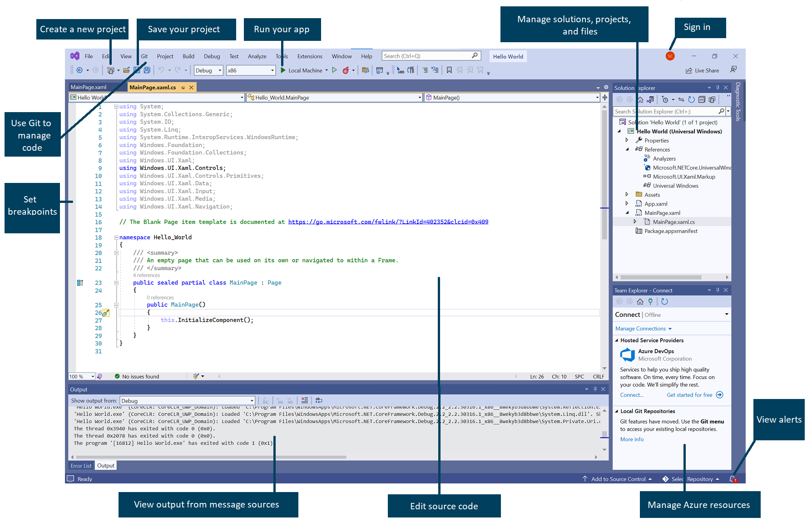Click the screwdriver quick action icon at line 26
Screen dimensions: 812x532
pyautogui.click(x=105, y=313)
